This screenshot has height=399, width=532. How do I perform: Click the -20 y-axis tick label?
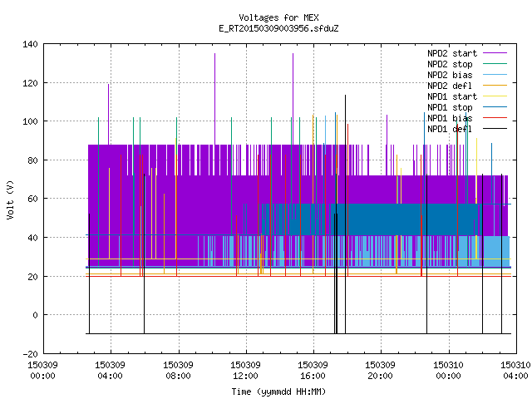coord(30,354)
